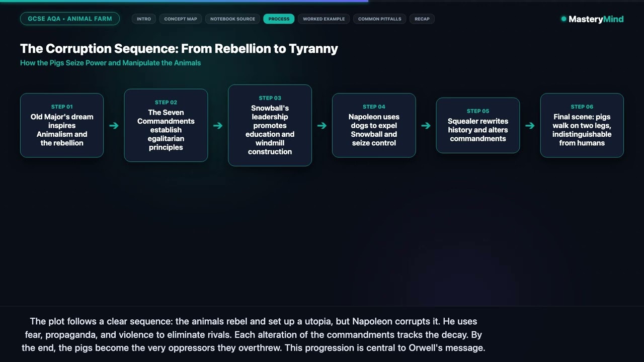The image size is (644, 362).
Task: Jump to the Recap tab
Action: pos(422,19)
